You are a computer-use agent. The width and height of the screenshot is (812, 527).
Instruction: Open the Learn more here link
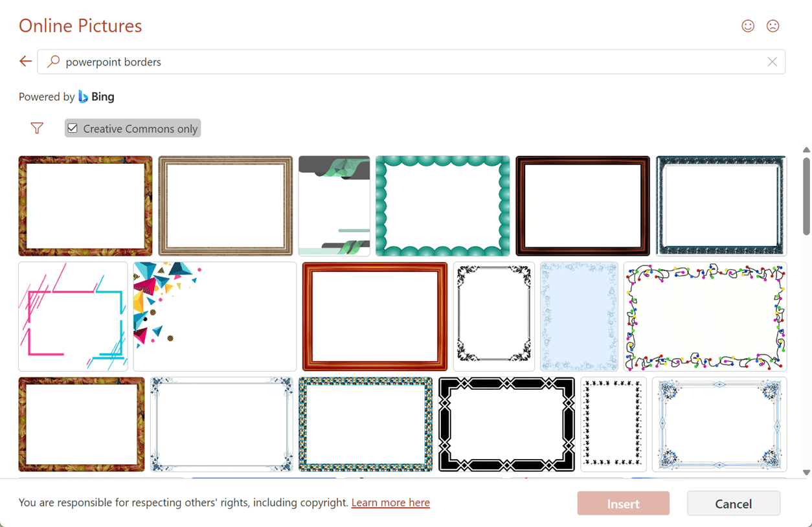tap(390, 502)
